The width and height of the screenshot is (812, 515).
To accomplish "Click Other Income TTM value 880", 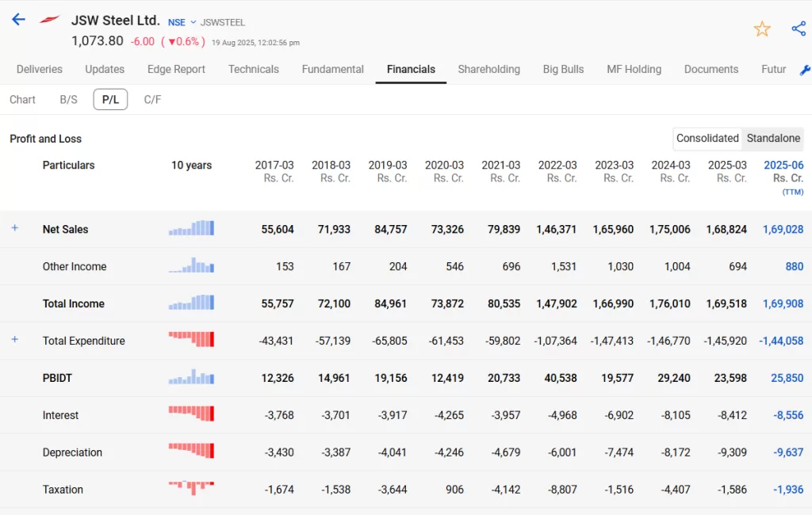I will coord(795,266).
